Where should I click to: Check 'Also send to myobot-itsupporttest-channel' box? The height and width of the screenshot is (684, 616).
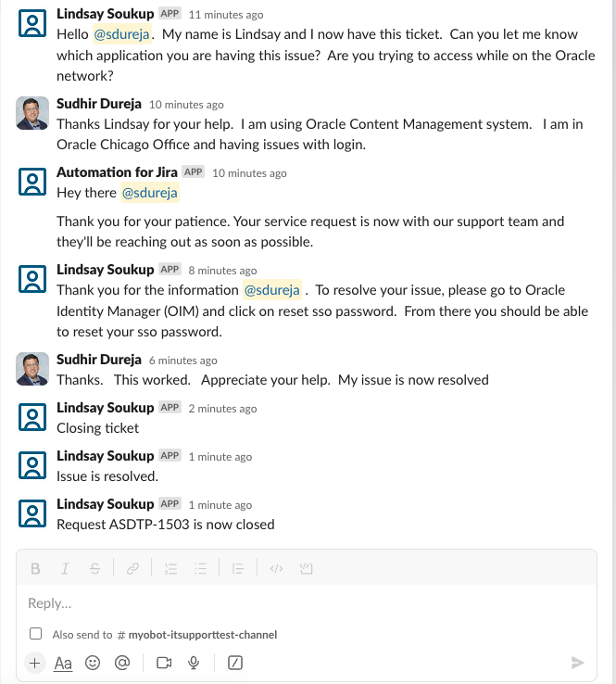[x=35, y=635]
